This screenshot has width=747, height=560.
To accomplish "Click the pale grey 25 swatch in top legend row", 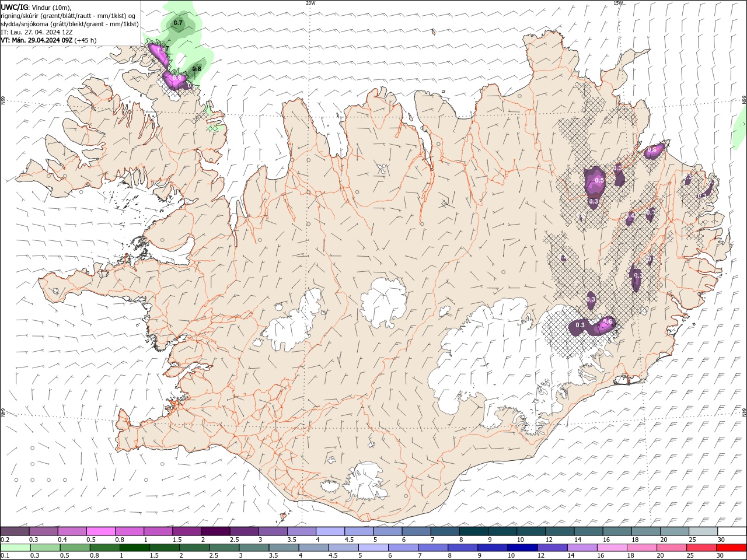I will (x=703, y=531).
